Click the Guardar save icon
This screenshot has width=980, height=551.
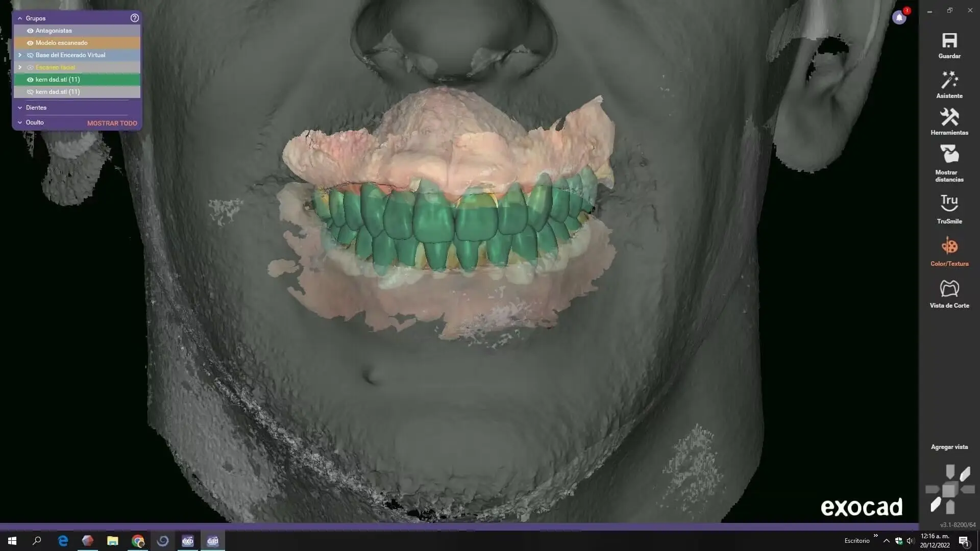(949, 41)
